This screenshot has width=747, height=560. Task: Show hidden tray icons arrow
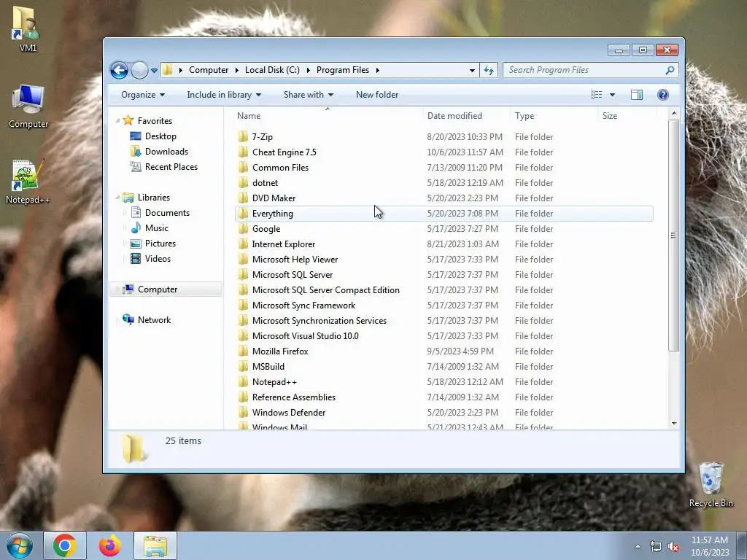point(638,546)
